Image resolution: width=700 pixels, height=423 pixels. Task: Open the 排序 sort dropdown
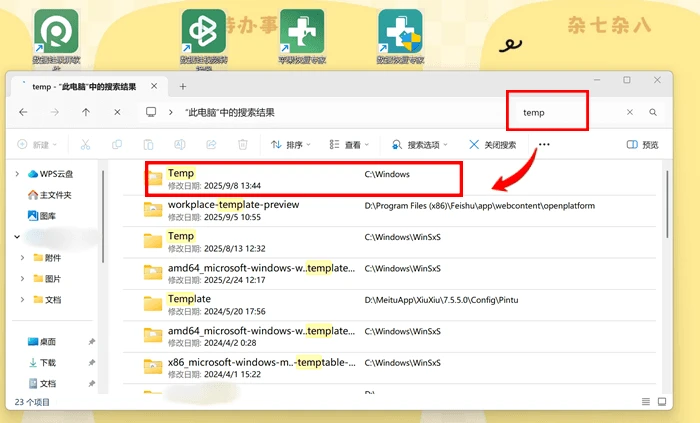[291, 145]
